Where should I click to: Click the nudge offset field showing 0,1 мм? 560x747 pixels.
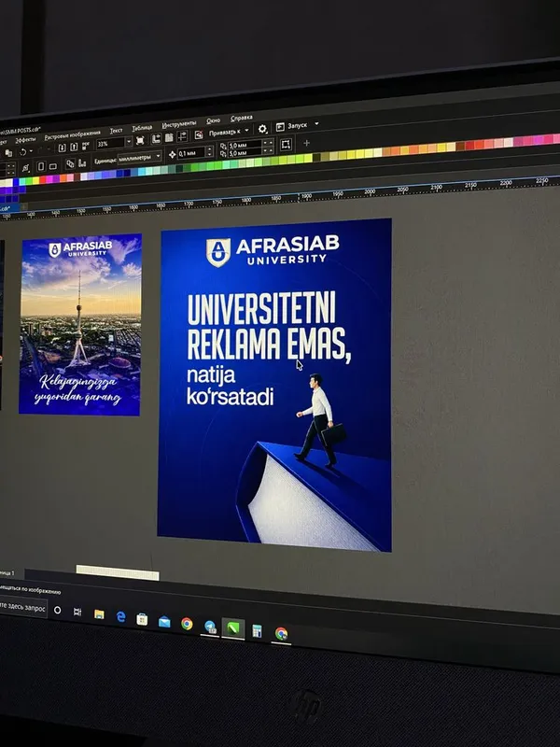coord(191,153)
